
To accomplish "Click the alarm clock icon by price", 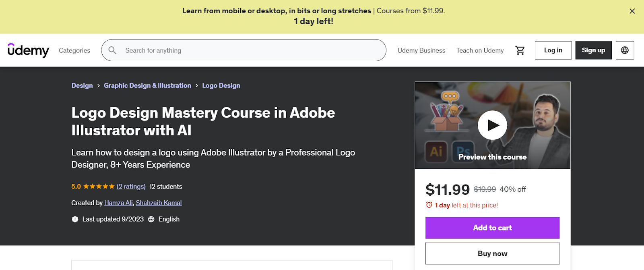I will [429, 205].
